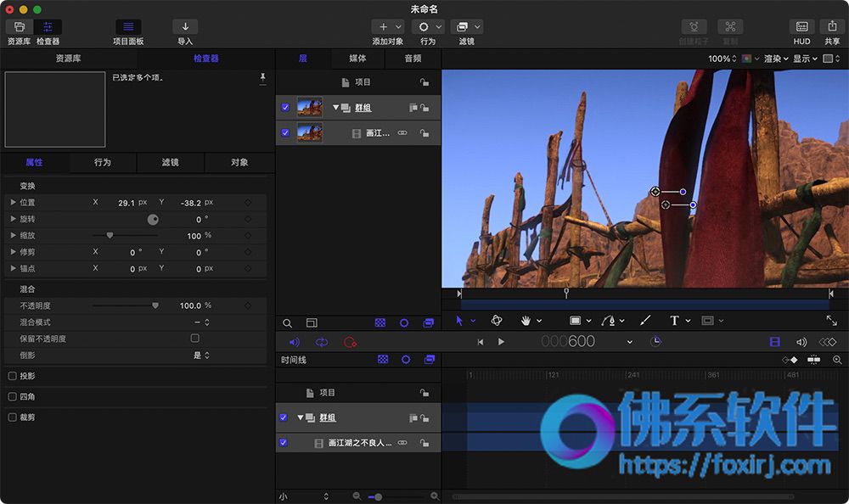Expand the 锚点 parameter row
849x504 pixels.
click(x=13, y=268)
